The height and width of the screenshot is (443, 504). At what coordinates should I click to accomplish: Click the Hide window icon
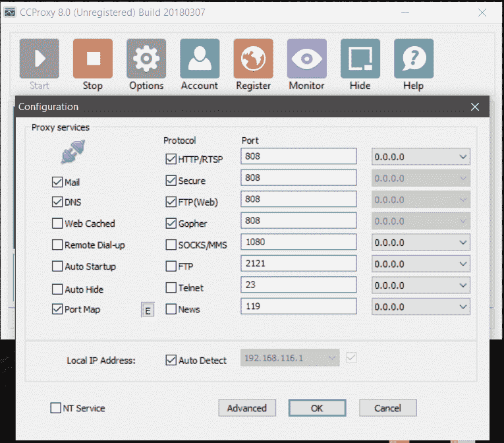[360, 59]
